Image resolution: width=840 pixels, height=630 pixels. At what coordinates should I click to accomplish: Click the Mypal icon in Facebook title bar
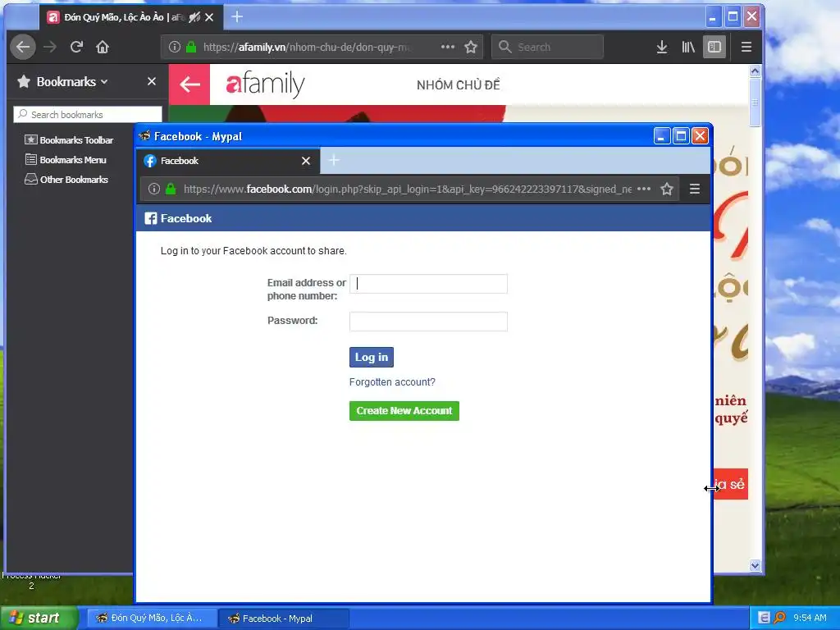tap(144, 136)
